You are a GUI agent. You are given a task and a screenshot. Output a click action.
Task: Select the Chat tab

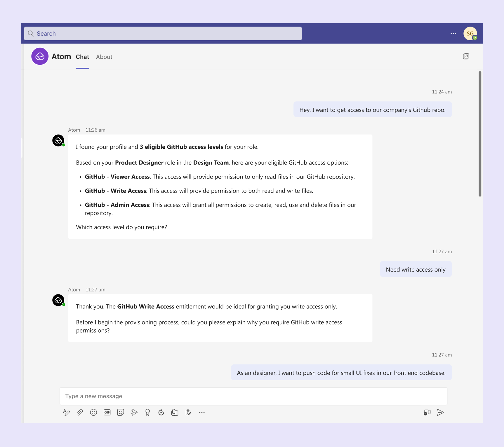pos(82,57)
